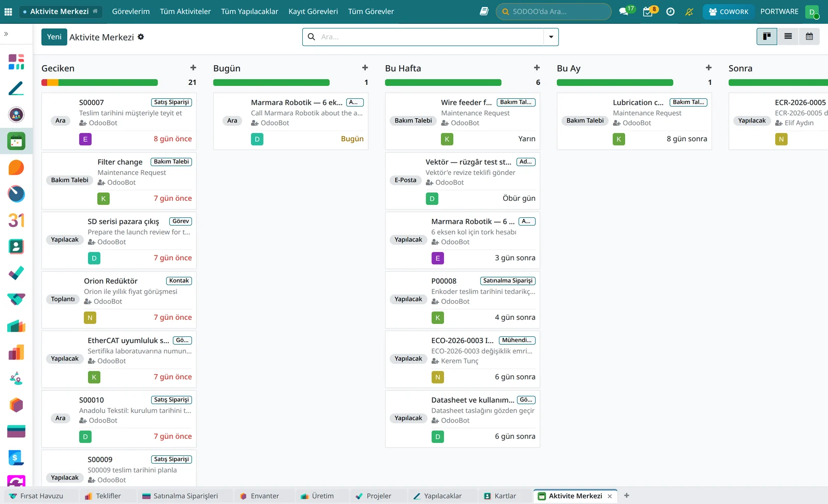Viewport: 828px width, 504px height.
Task: Open the Aktivite Merkezi settings gear
Action: coord(141,37)
